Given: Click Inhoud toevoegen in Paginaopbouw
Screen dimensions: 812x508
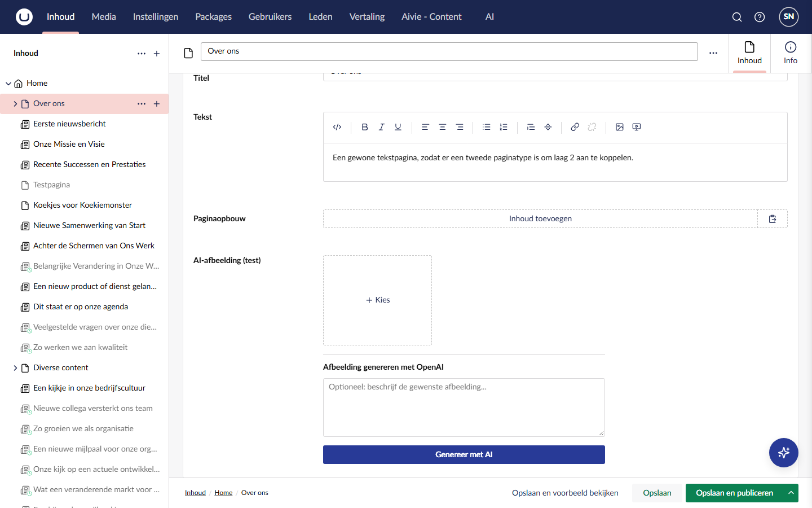Looking at the screenshot, I should point(540,219).
